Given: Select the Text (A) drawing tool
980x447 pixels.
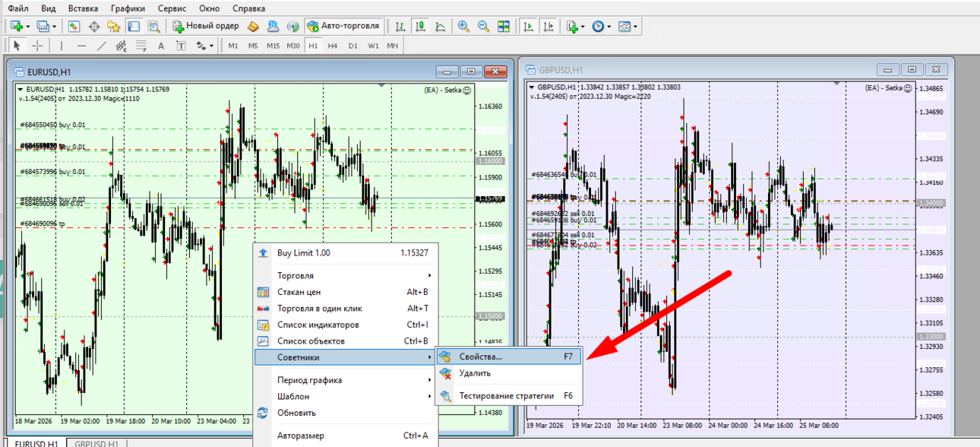Looking at the screenshot, I should click(161, 46).
